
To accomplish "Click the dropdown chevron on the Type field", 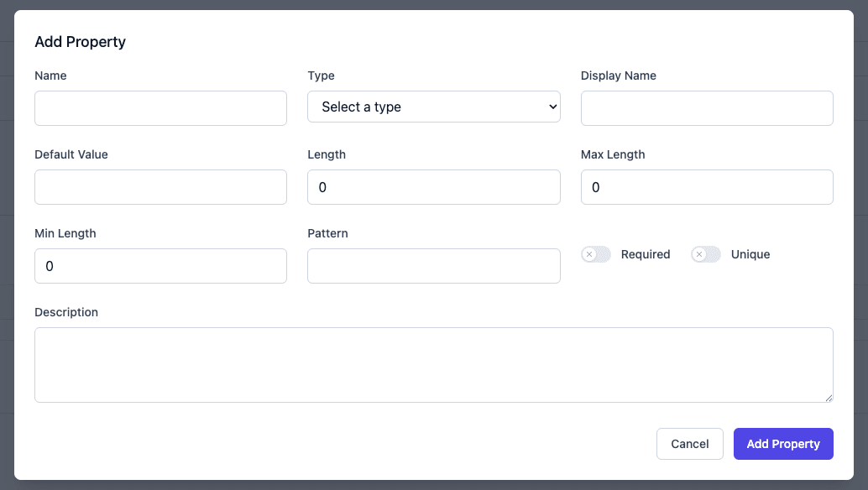I will coord(551,107).
